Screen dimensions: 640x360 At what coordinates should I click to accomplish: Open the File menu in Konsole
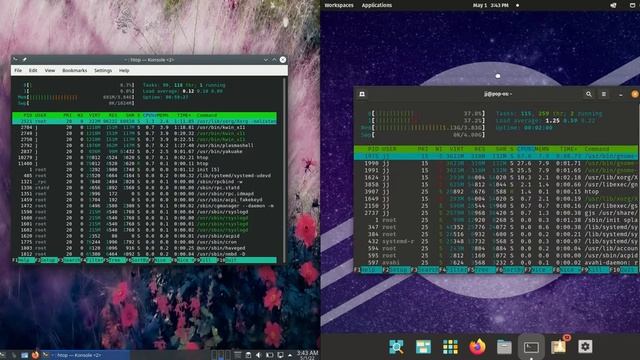click(18, 70)
